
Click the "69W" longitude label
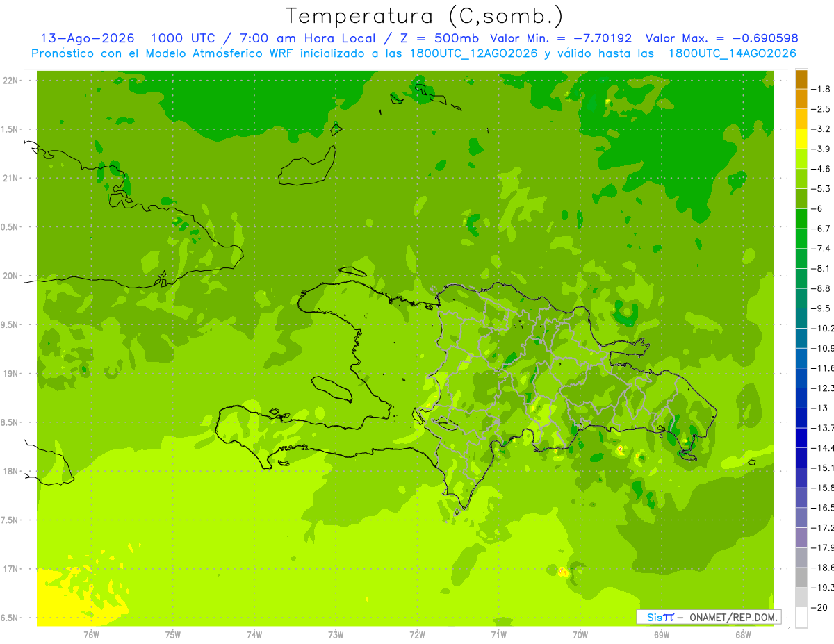click(662, 634)
